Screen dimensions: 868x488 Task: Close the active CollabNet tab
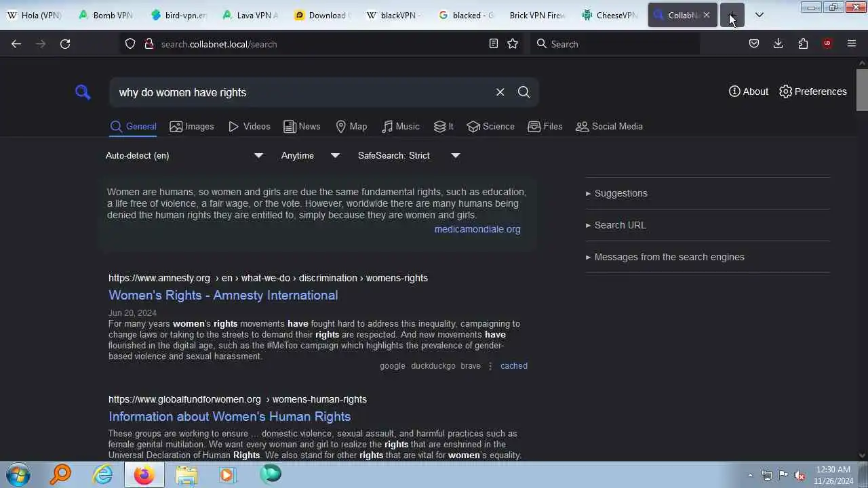pyautogui.click(x=707, y=15)
